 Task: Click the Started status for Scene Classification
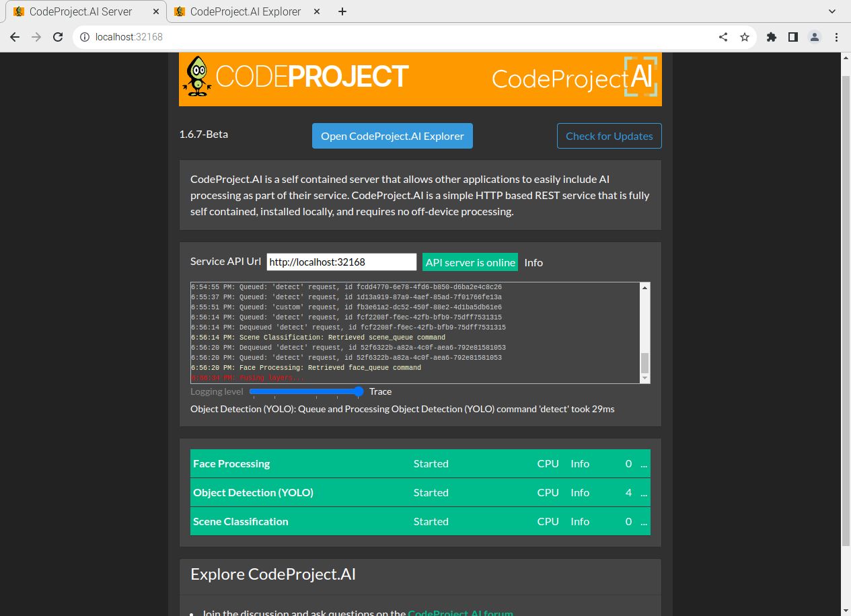click(431, 522)
